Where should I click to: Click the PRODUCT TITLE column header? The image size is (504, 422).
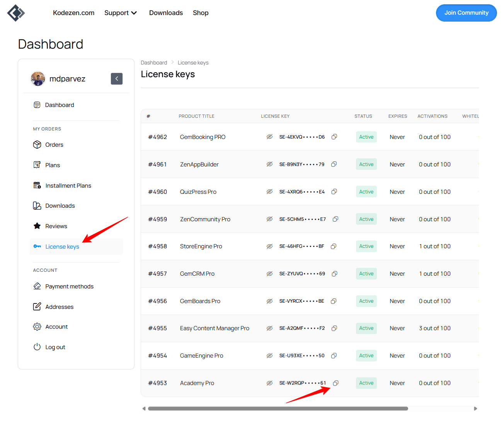(x=196, y=116)
